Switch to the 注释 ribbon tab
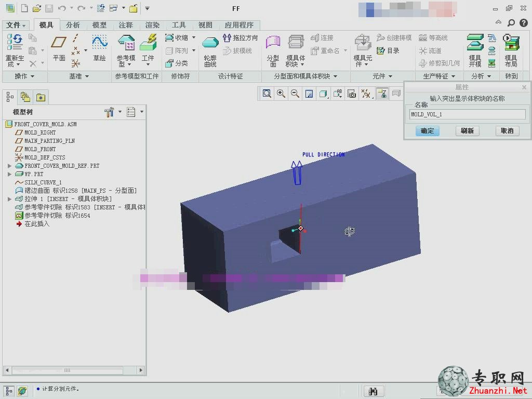The image size is (532, 399). click(x=126, y=25)
